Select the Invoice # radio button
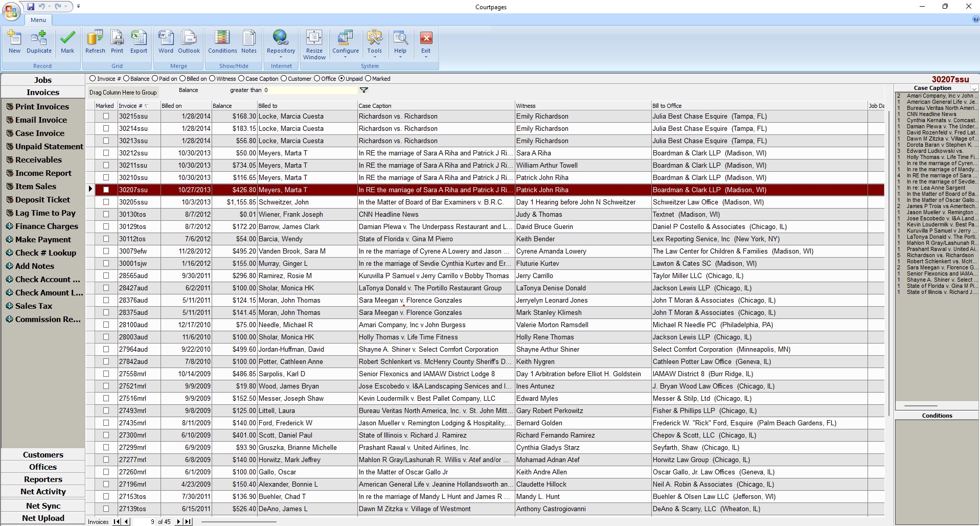This screenshot has width=980, height=526. [x=93, y=79]
